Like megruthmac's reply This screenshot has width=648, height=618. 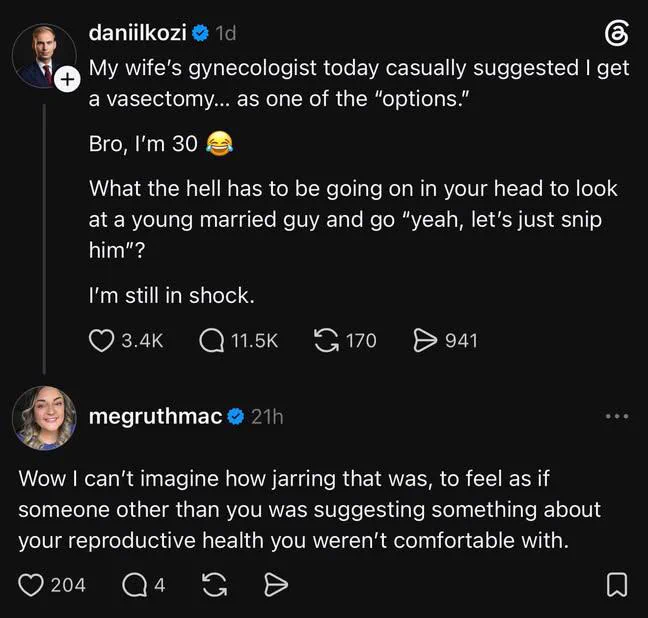[31, 585]
